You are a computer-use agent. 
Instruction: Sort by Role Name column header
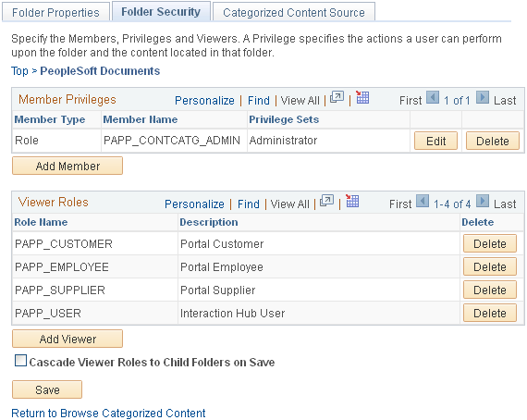(x=41, y=222)
